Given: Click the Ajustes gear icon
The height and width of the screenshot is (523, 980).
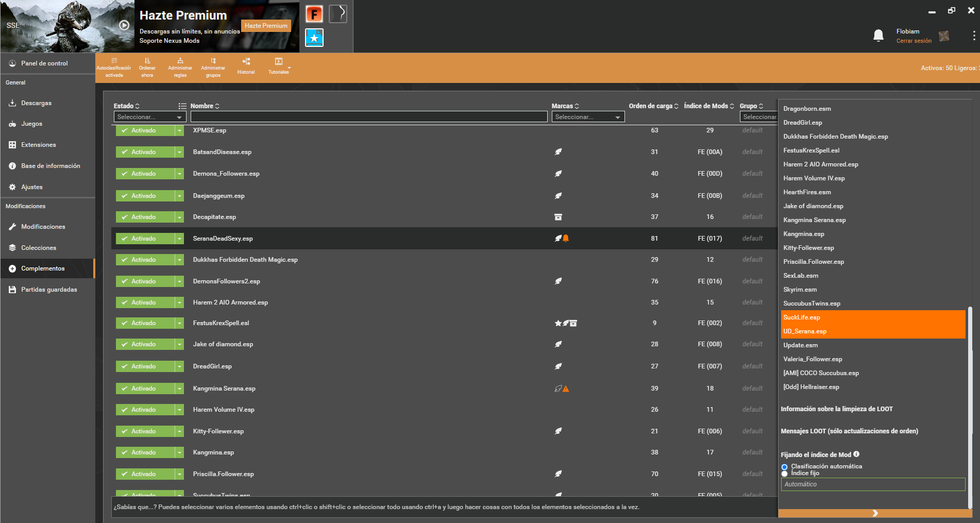Looking at the screenshot, I should tap(12, 187).
